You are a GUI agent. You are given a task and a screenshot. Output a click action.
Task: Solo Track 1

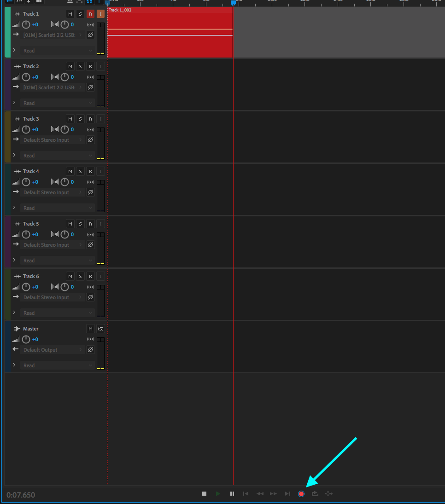coord(81,14)
